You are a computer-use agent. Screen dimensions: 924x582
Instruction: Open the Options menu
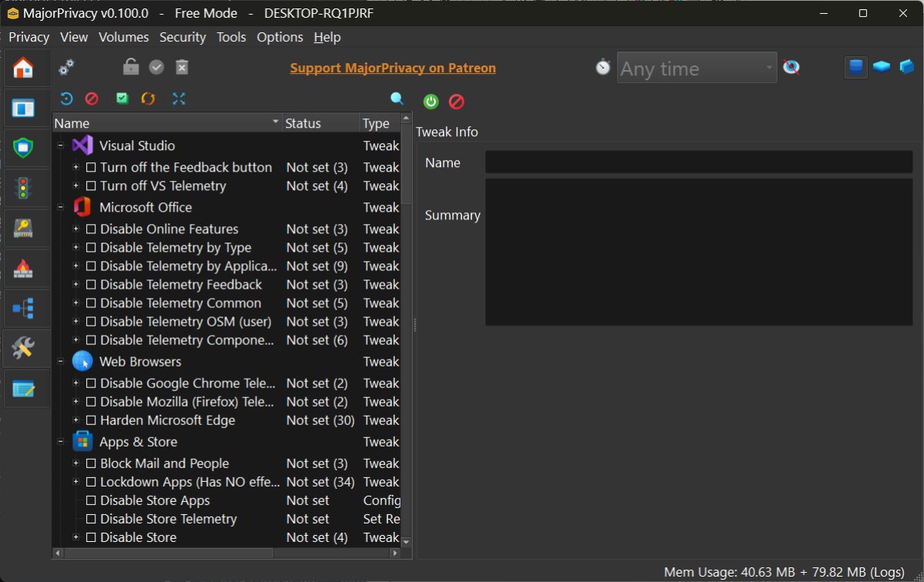click(280, 37)
